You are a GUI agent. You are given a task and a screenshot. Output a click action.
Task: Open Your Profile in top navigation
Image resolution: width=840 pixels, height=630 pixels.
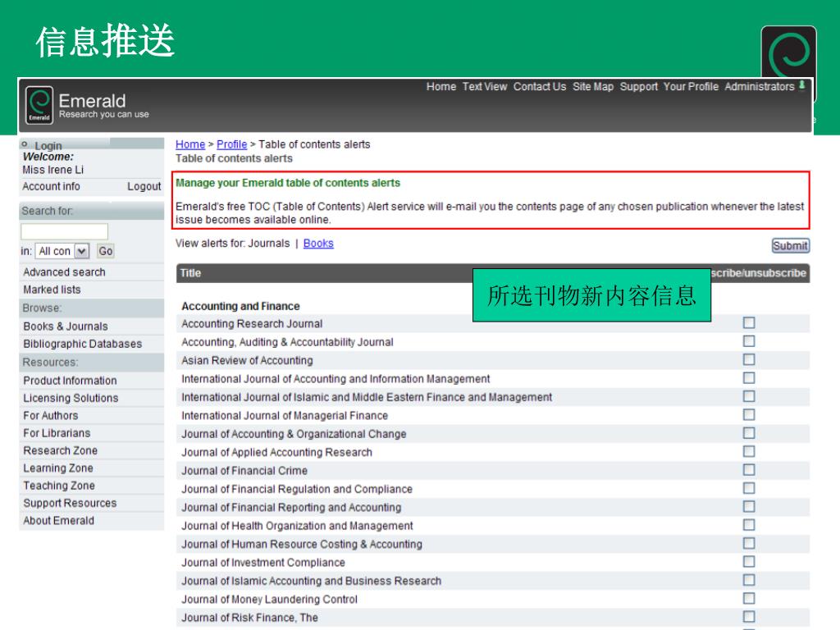click(x=691, y=87)
